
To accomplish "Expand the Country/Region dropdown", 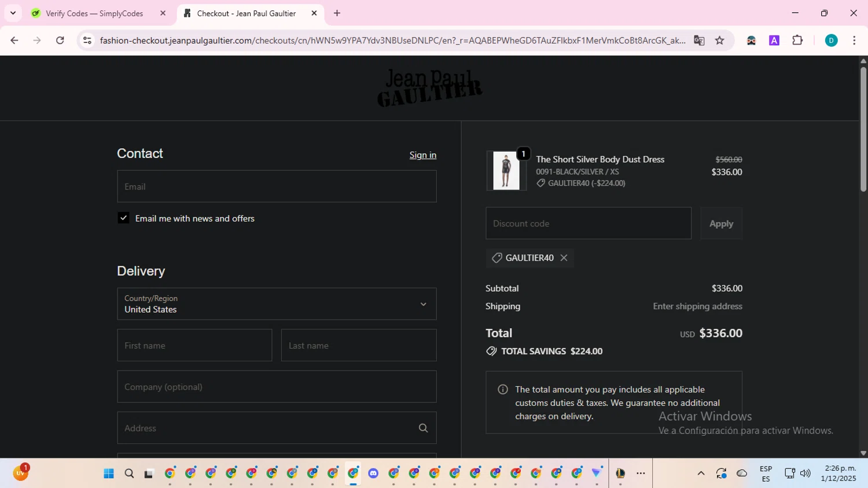I will [x=277, y=304].
